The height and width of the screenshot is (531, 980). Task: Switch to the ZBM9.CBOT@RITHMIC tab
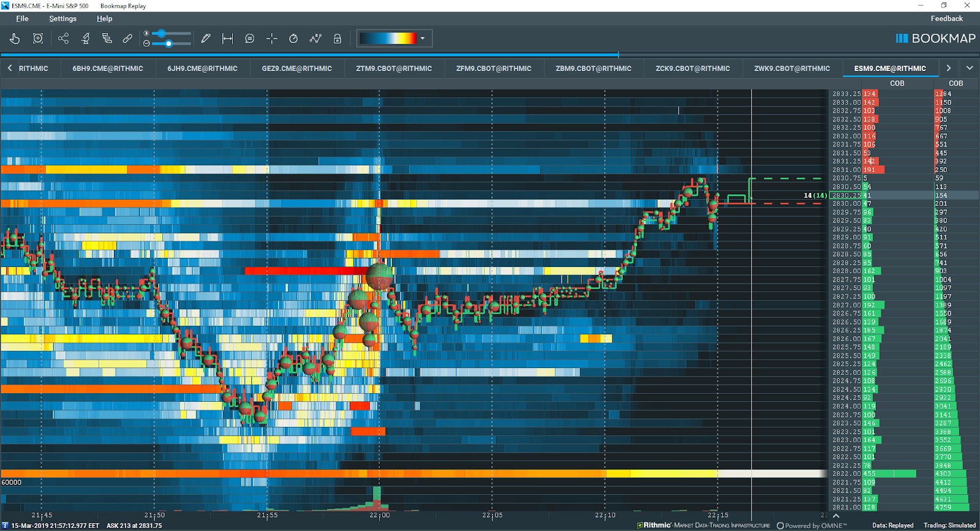594,69
